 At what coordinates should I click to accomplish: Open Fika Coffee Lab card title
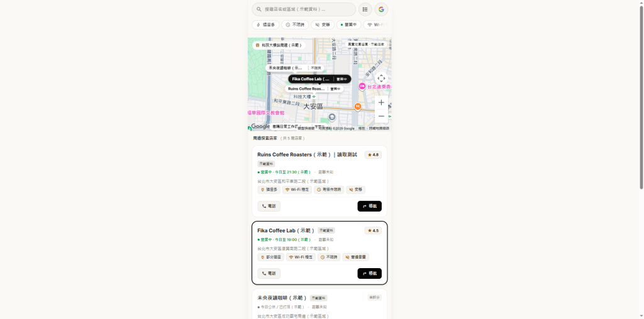pos(286,230)
